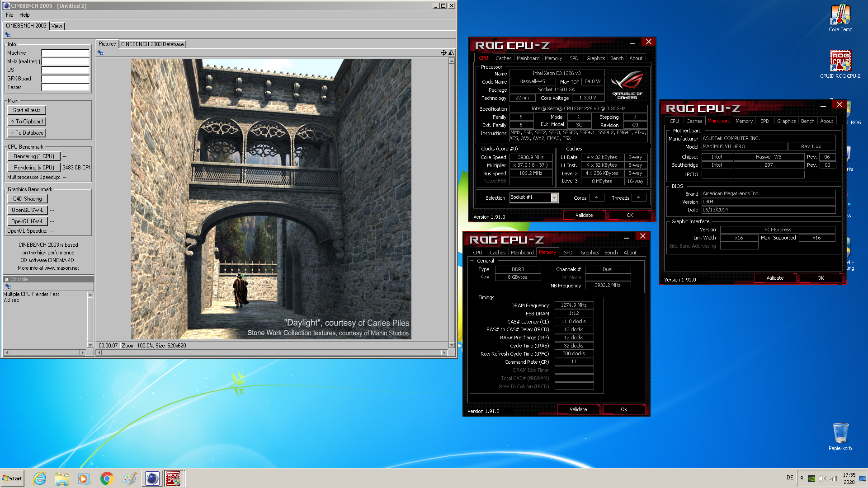Click the To Database button
Viewport: 868px width, 488px height.
tap(27, 133)
